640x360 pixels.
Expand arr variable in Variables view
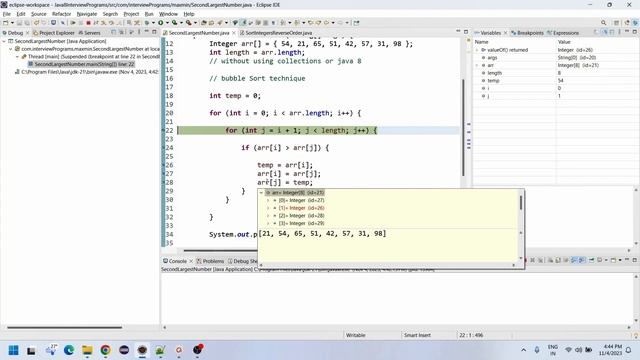pos(477,65)
